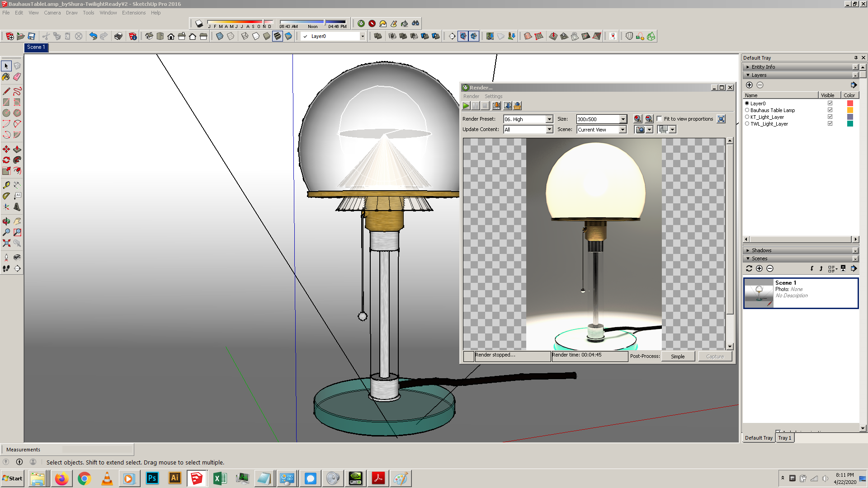Change Bauhaus Table Lamp layer color swatch

pyautogui.click(x=850, y=110)
